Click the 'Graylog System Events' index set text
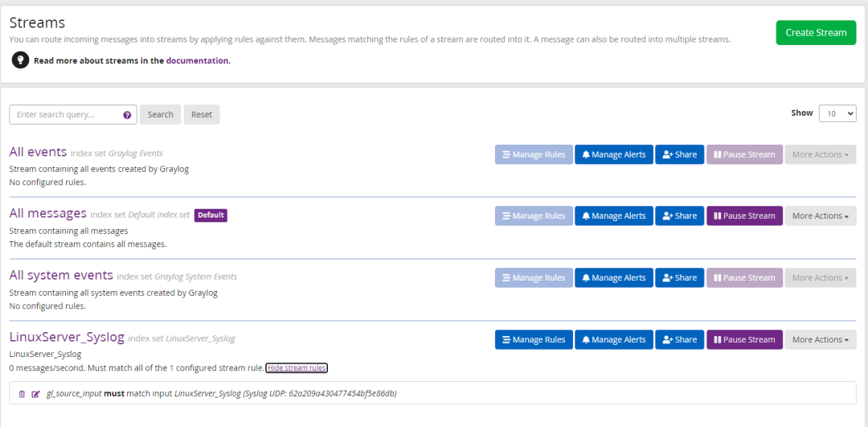 pos(196,277)
